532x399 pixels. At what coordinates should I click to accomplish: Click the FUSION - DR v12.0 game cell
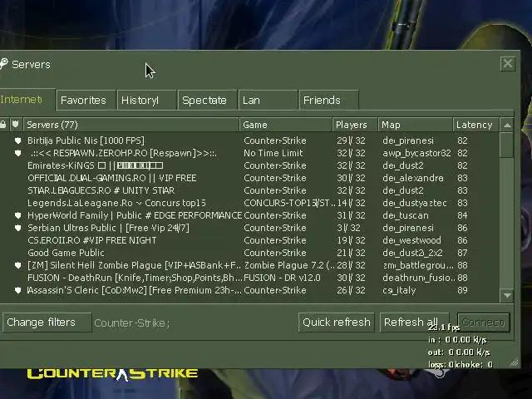tap(282, 278)
